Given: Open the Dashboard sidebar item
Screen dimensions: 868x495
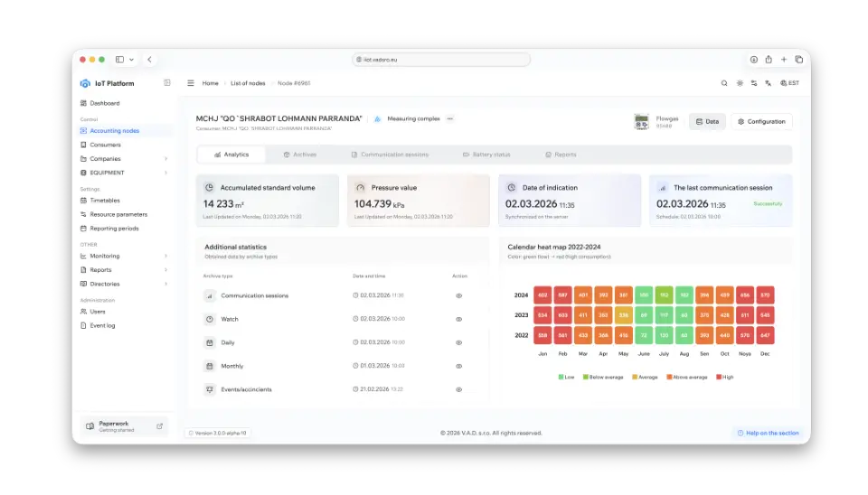Looking at the screenshot, I should 99,103.
